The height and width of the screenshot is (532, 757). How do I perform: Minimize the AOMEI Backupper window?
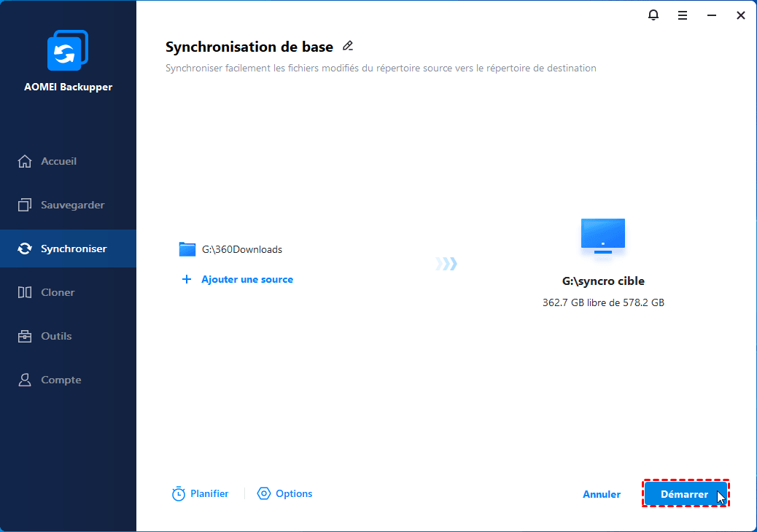[712, 15]
